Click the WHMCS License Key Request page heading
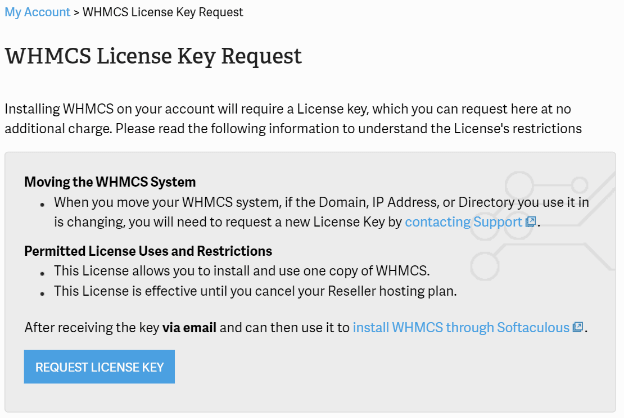This screenshot has height=418, width=624. (x=153, y=55)
